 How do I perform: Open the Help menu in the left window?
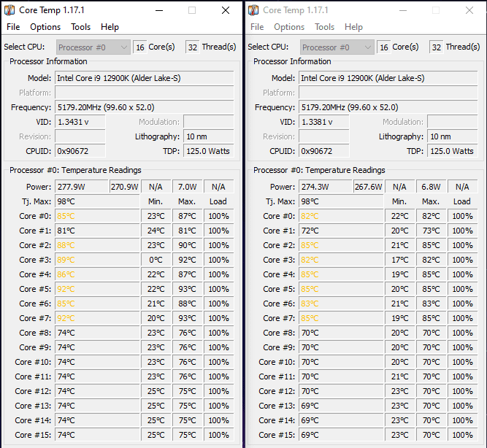(110, 27)
